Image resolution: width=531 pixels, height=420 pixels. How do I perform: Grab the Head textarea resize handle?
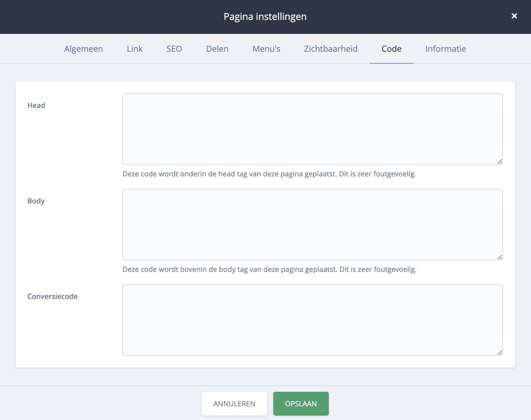pyautogui.click(x=499, y=162)
